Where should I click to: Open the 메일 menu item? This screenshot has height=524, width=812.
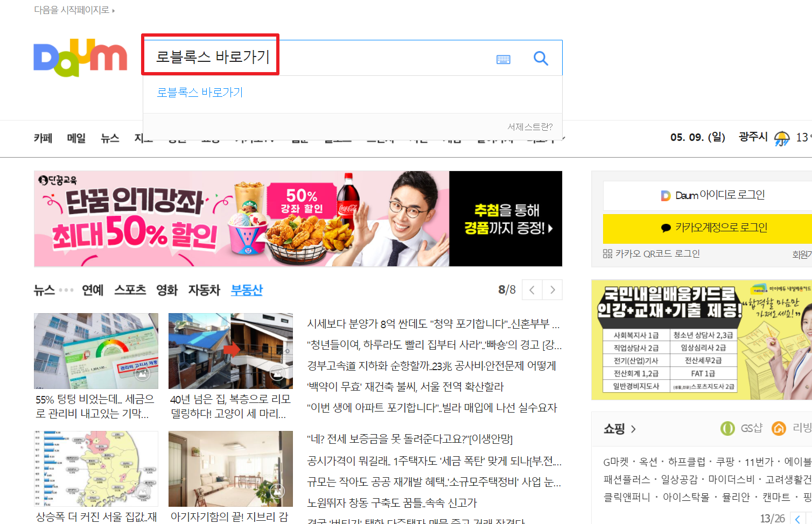pos(76,138)
